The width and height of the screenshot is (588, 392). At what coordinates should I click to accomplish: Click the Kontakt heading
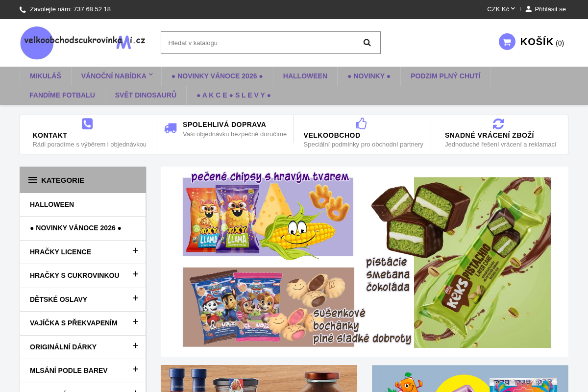tap(50, 135)
